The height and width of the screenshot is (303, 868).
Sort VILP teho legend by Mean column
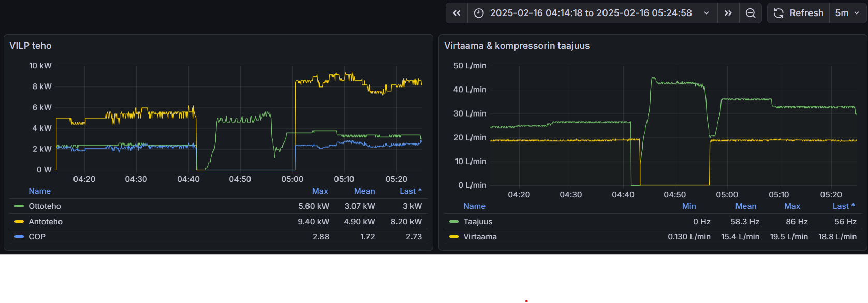coord(364,191)
